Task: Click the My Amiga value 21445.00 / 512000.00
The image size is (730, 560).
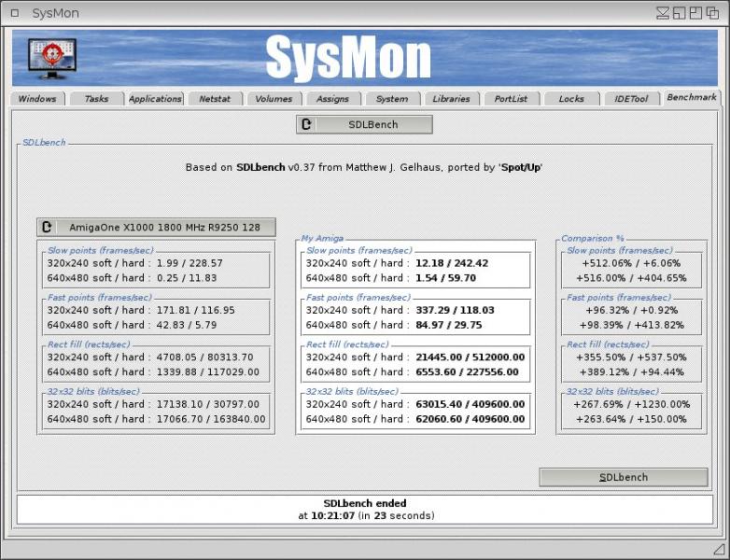Action: tap(470, 357)
